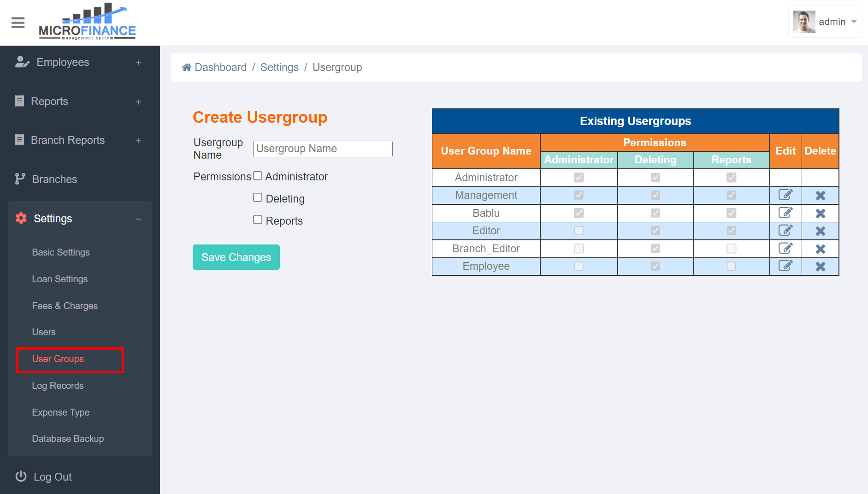Click the Log Out power icon
The height and width of the screenshot is (494, 868).
21,476
